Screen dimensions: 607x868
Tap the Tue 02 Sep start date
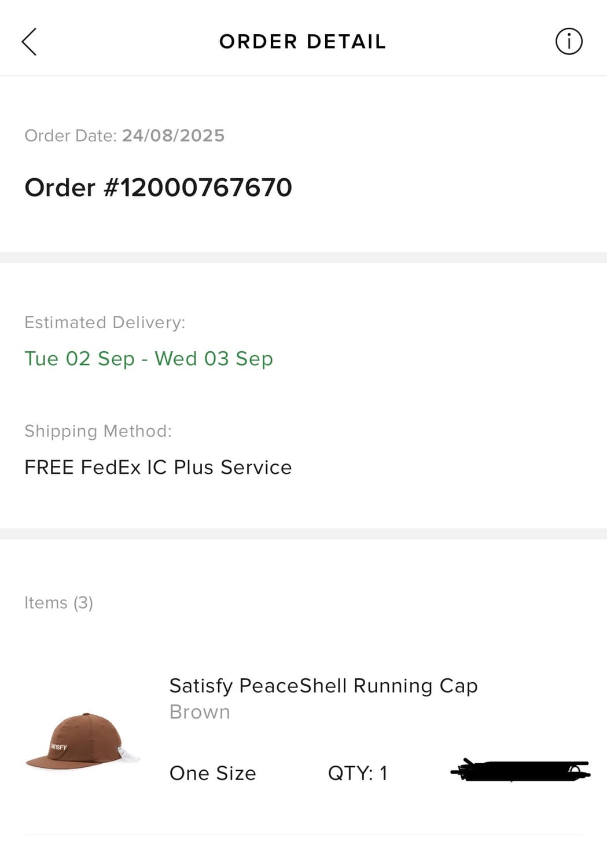pos(79,359)
